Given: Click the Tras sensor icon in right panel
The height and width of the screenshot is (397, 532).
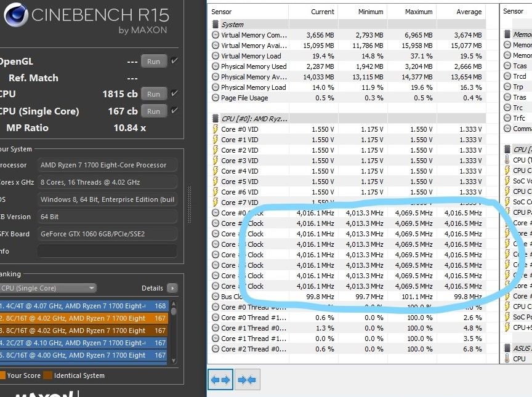Looking at the screenshot, I should coord(507,97).
